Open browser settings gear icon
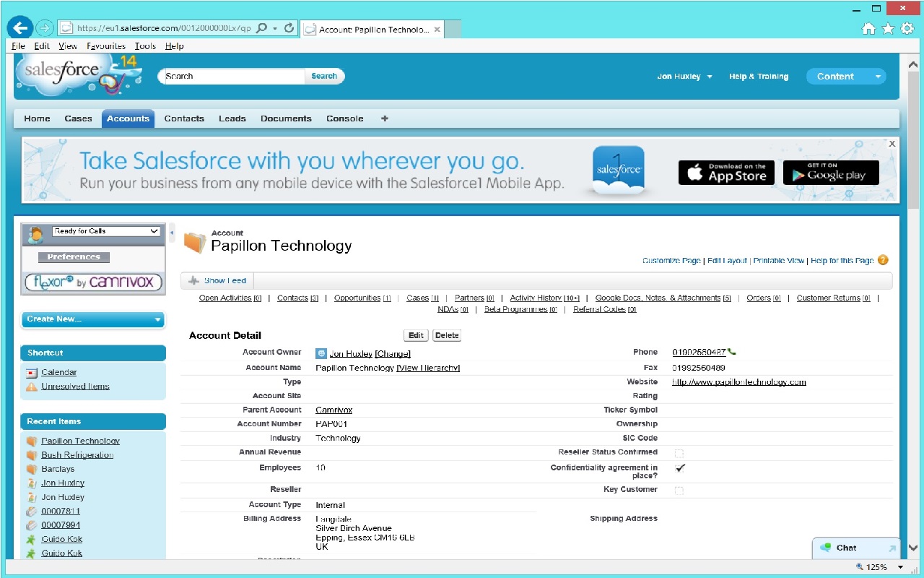The image size is (924, 578). pyautogui.click(x=907, y=29)
